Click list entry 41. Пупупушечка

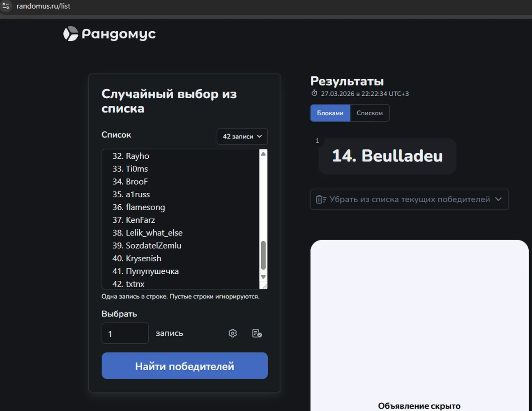145,271
